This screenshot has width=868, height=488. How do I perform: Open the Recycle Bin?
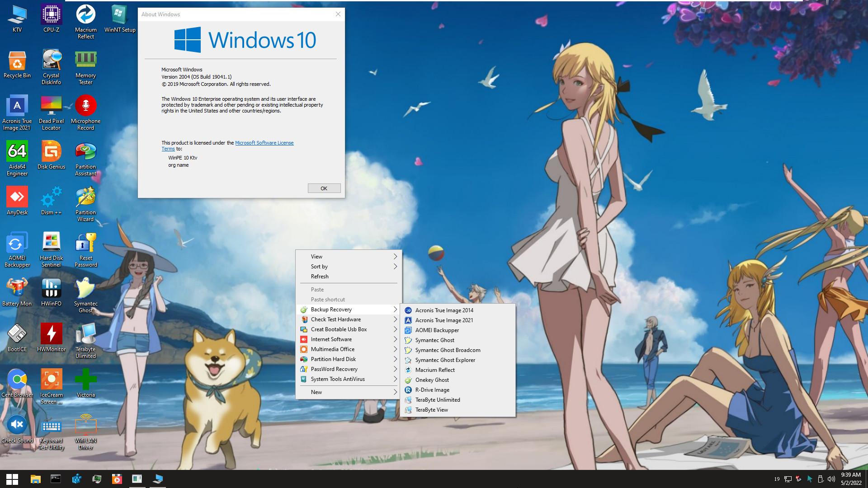click(17, 64)
